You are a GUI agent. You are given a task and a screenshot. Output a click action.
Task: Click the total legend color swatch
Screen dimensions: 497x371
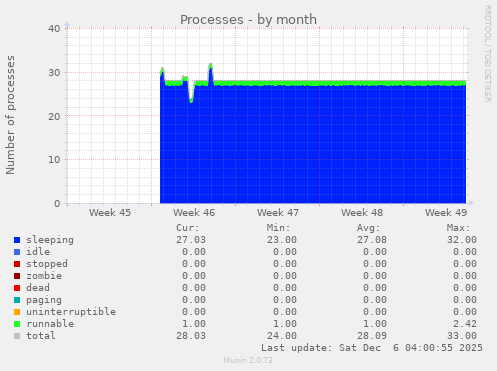tap(17, 336)
